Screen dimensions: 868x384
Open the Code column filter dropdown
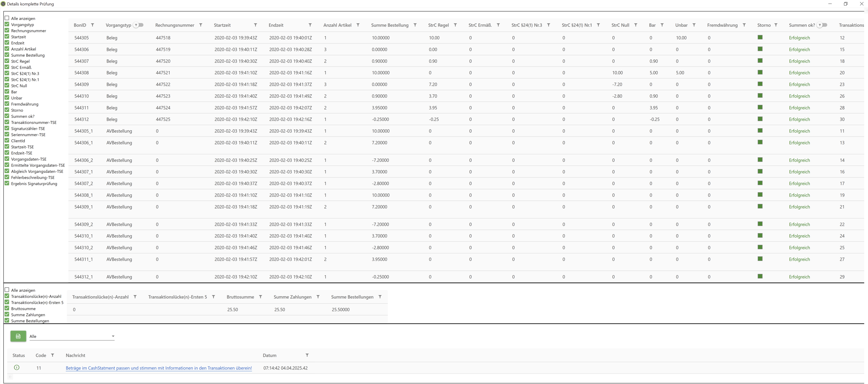(x=53, y=355)
